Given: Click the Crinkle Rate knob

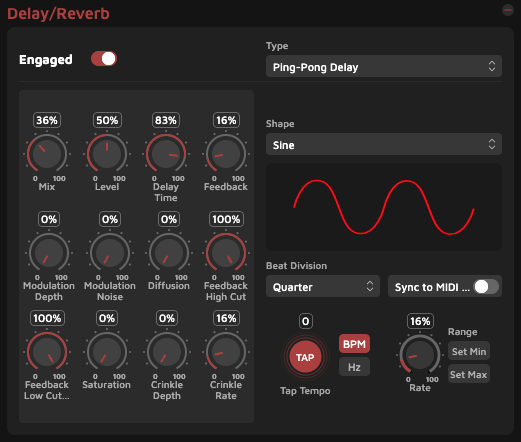Looking at the screenshot, I should coord(226,352).
